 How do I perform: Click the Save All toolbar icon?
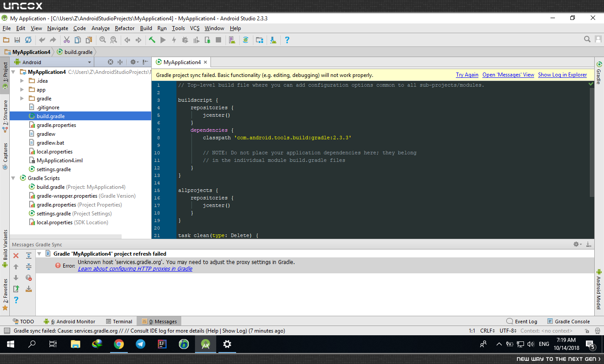(17, 40)
